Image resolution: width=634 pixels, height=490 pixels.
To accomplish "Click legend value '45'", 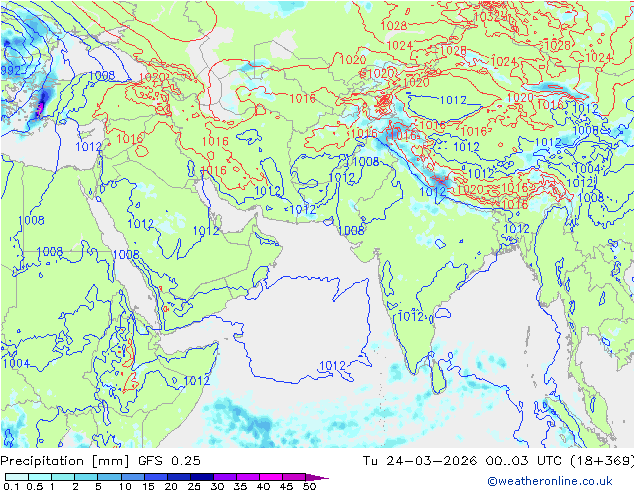I will (x=286, y=486).
